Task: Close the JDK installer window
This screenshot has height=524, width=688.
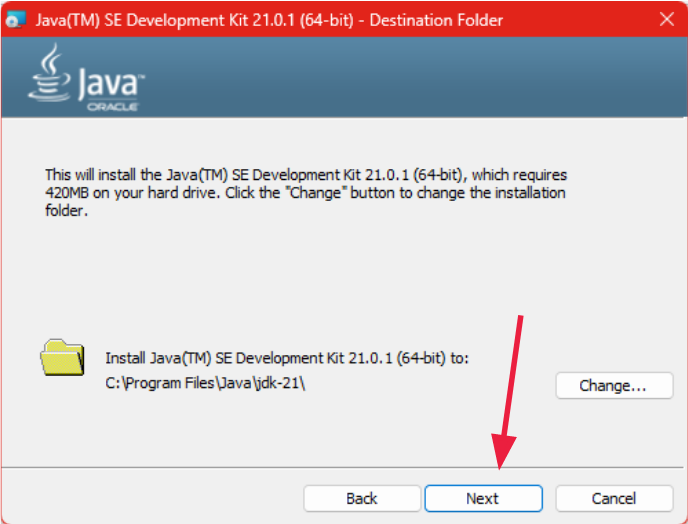Action: click(666, 20)
